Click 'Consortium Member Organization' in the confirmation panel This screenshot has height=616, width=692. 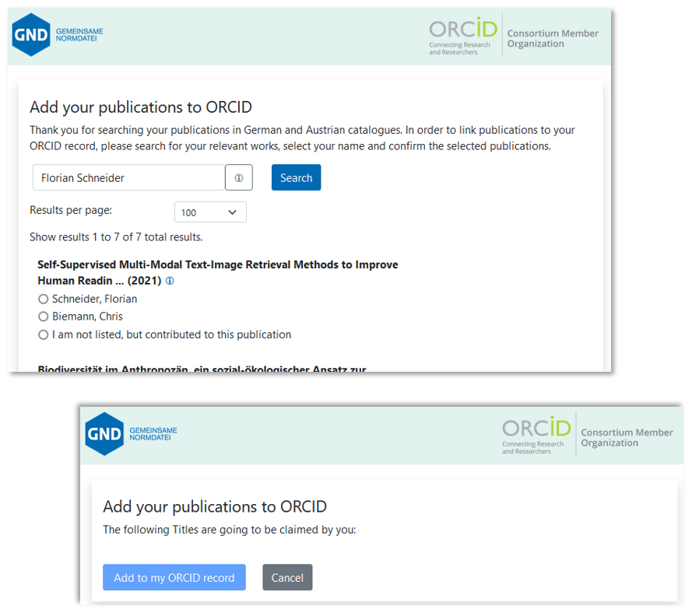click(x=627, y=438)
